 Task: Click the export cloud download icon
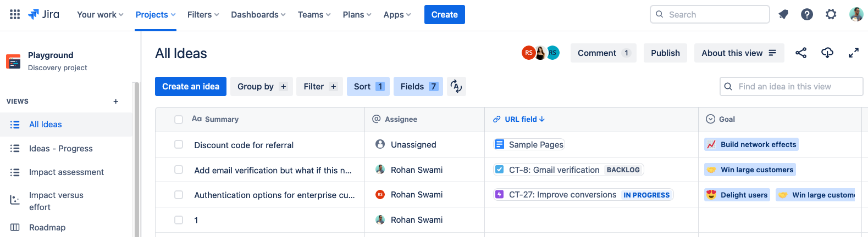(x=827, y=53)
